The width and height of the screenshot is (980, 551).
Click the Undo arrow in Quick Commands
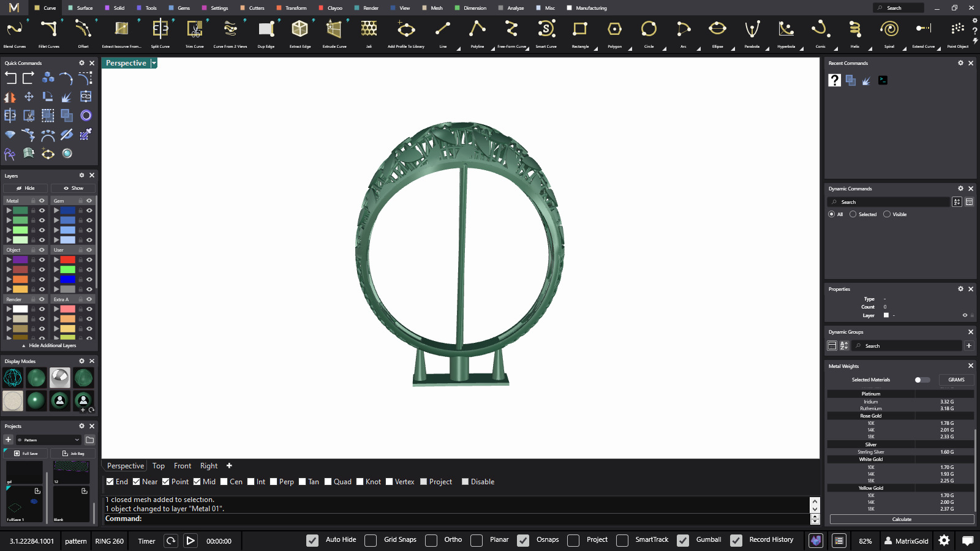point(10,78)
